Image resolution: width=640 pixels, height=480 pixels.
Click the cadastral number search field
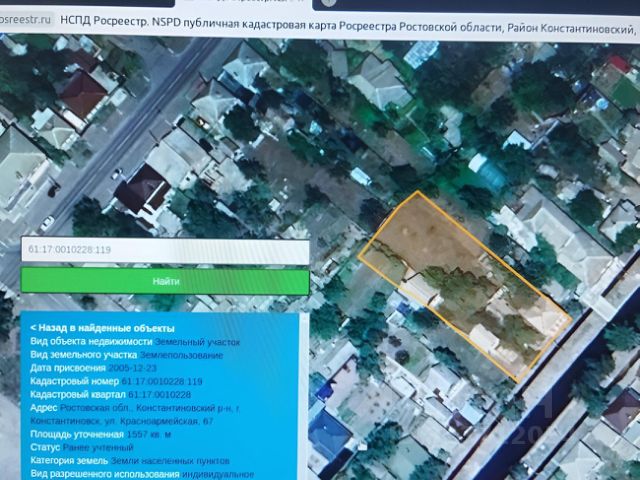click(165, 250)
